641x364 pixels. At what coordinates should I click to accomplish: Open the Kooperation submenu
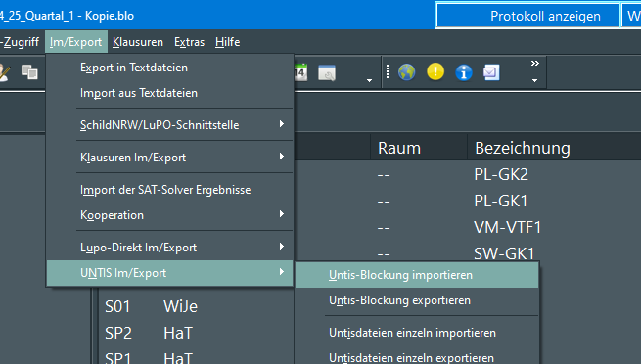tap(170, 215)
